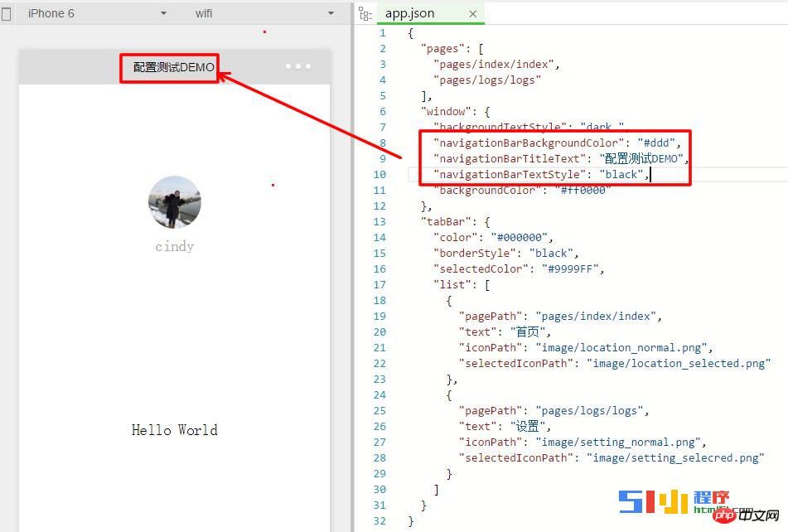
Task: Click the "pages/logs/logs" entry on line 4
Action: click(487, 80)
